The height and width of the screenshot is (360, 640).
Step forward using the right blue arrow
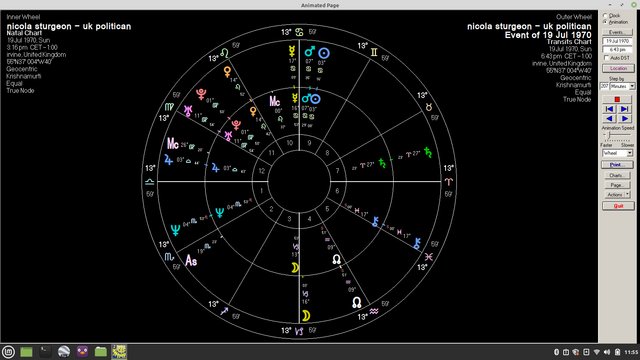click(x=624, y=118)
